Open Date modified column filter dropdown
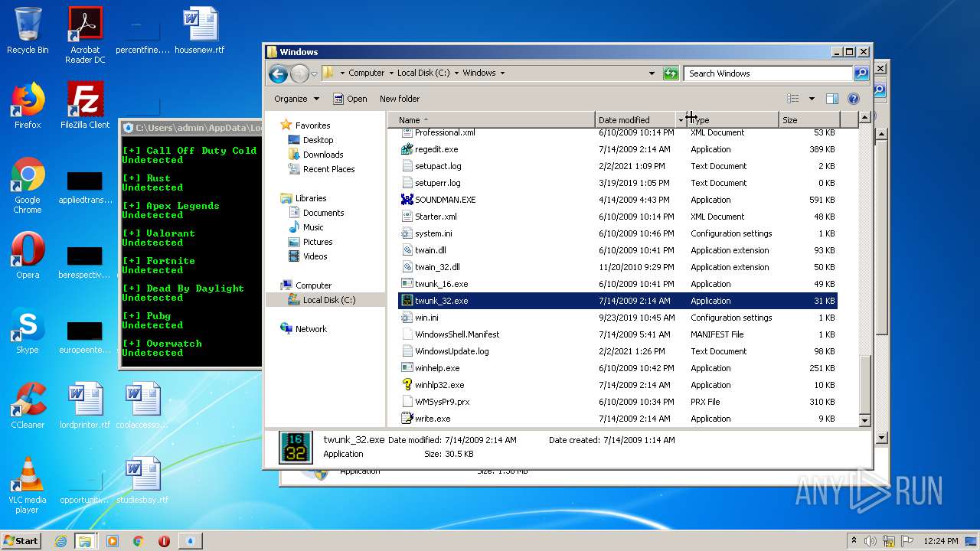 681,120
